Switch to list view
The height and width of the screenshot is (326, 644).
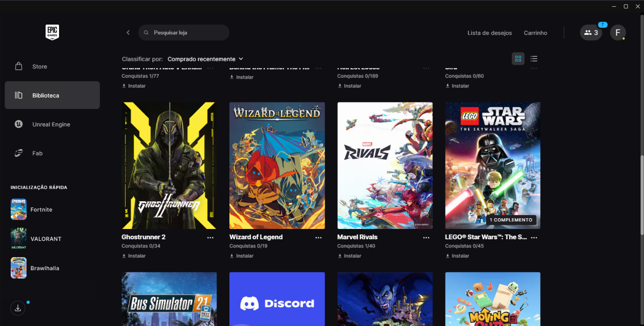[534, 59]
